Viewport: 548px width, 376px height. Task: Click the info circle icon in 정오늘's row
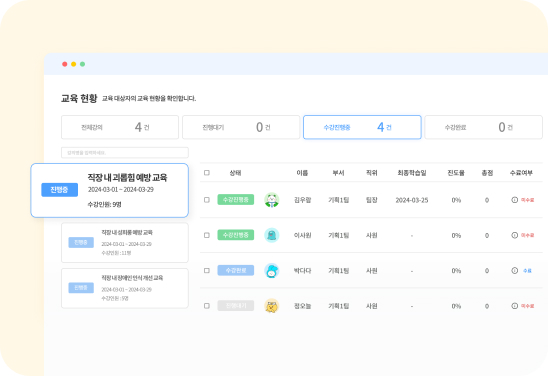pos(514,306)
